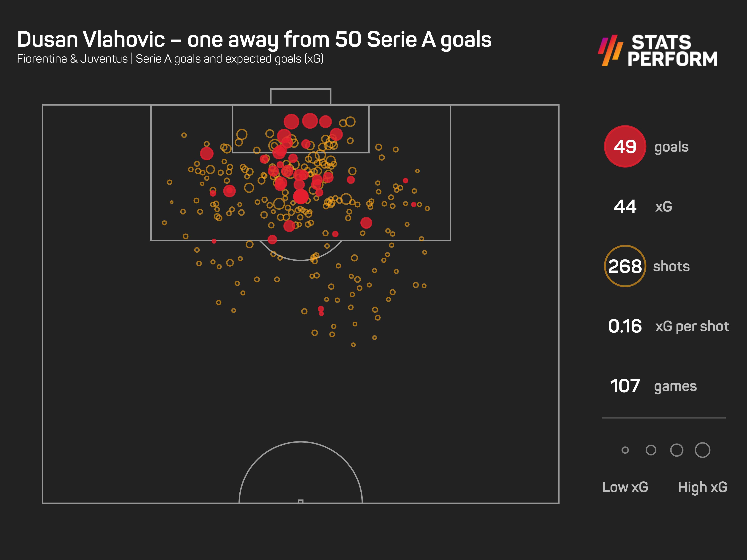Select the 0.16 xG per shot value

pos(625,326)
